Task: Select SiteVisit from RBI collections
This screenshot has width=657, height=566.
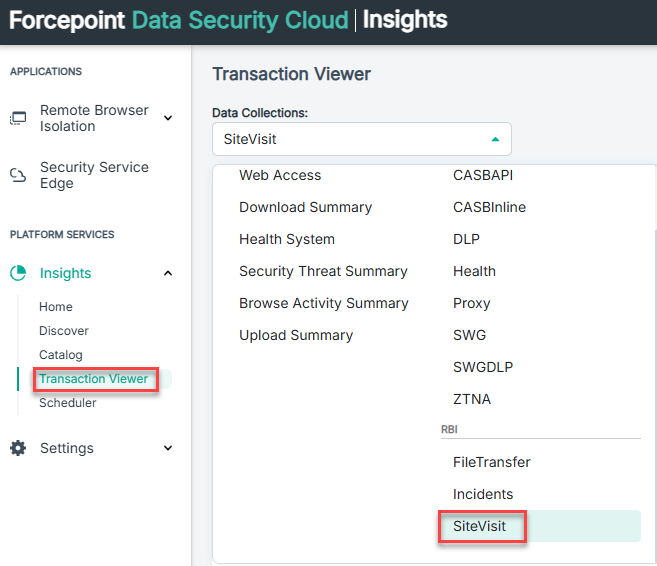Action: [480, 526]
